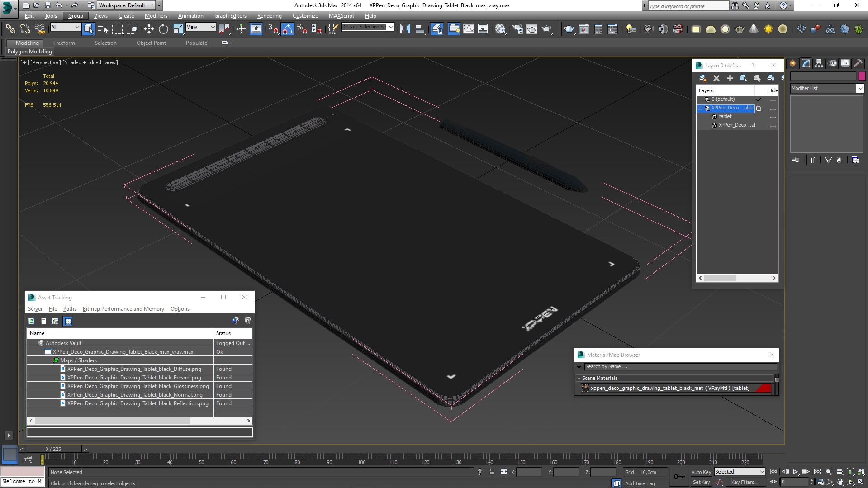Open the Material Editor icon
868x488 pixels.
500,29
